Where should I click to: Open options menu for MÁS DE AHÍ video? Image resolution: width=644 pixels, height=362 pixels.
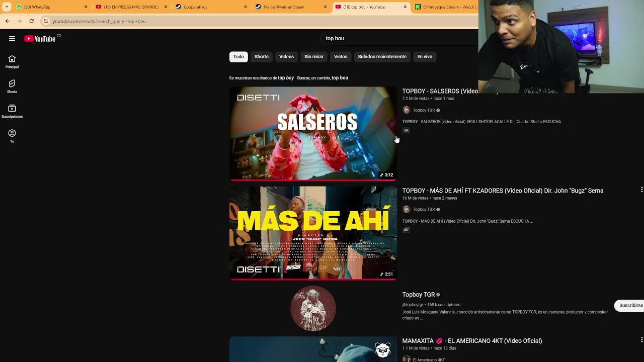[641, 190]
